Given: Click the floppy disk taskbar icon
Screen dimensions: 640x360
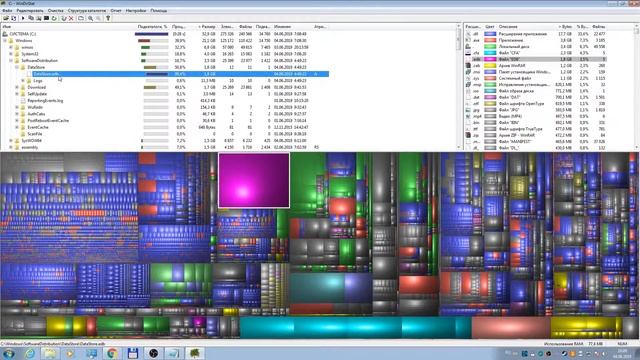Looking at the screenshot, I should tap(133, 353).
